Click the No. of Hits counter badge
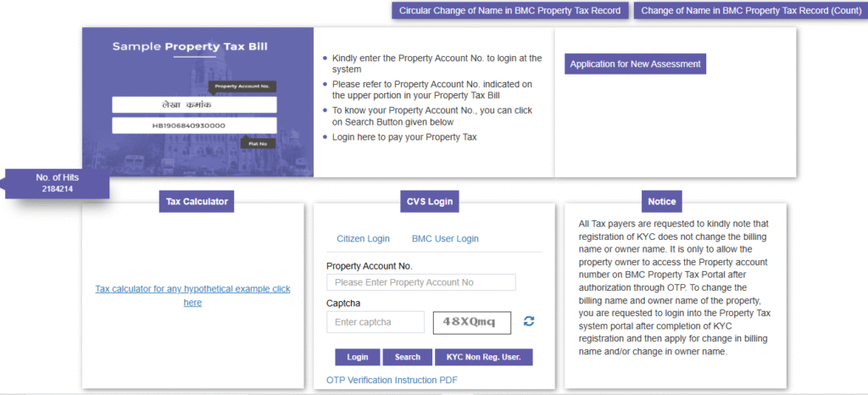The height and width of the screenshot is (395, 868). click(57, 184)
